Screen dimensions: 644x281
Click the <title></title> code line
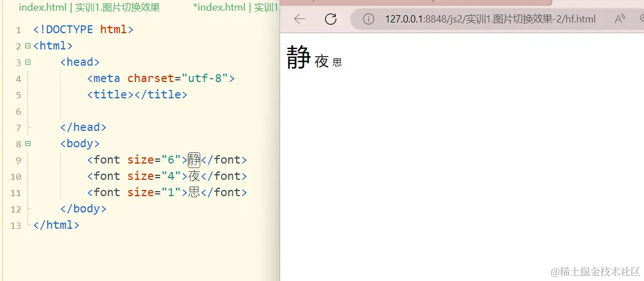click(137, 95)
